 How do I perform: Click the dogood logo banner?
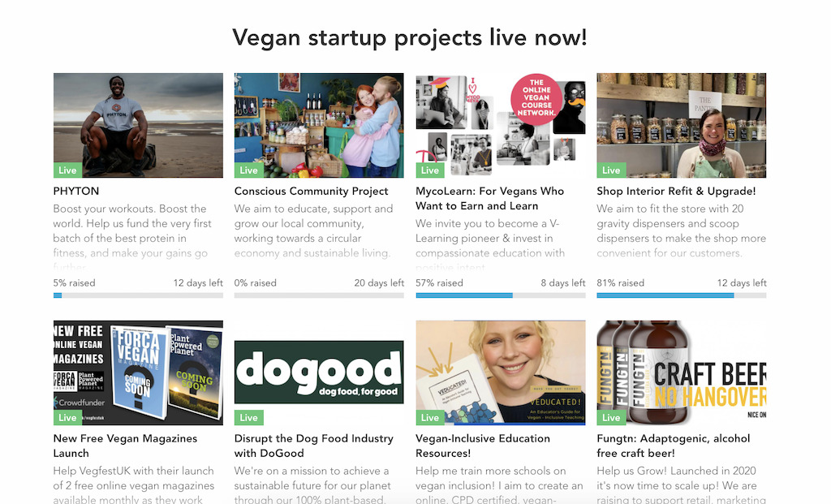click(319, 371)
